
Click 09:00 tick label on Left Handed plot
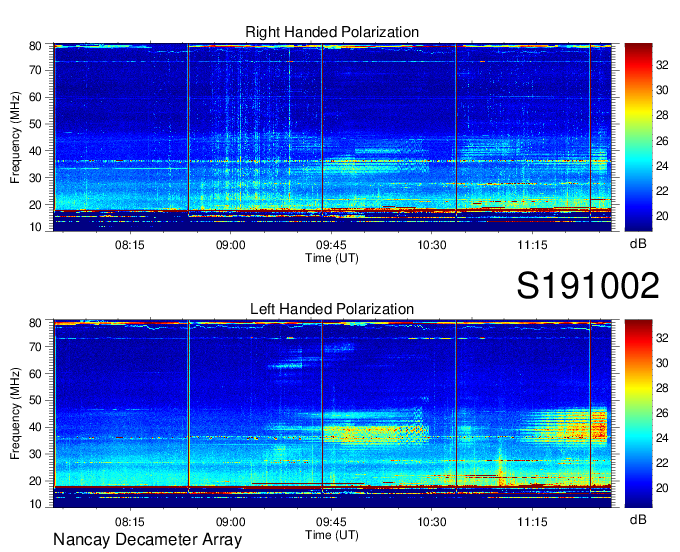(230, 522)
